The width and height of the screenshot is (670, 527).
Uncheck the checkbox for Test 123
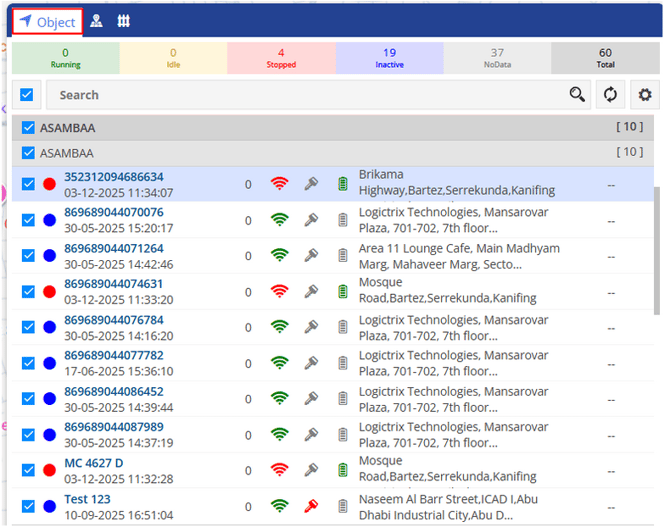[x=29, y=506]
